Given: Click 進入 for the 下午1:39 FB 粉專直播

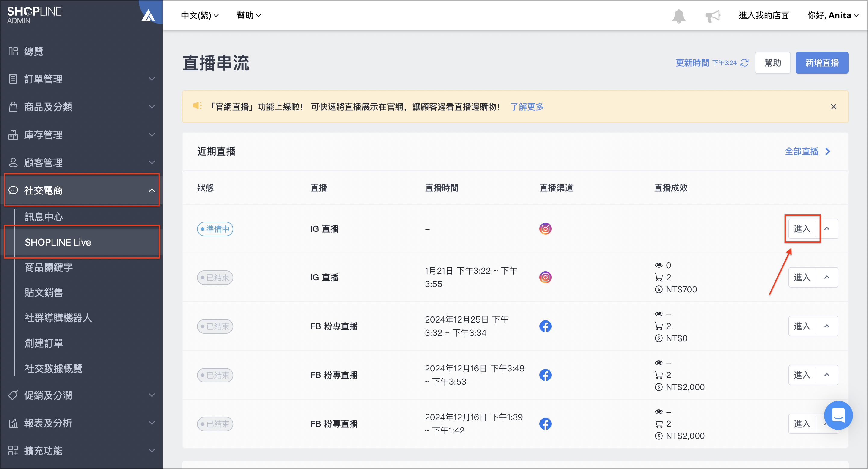Looking at the screenshot, I should pyautogui.click(x=802, y=424).
